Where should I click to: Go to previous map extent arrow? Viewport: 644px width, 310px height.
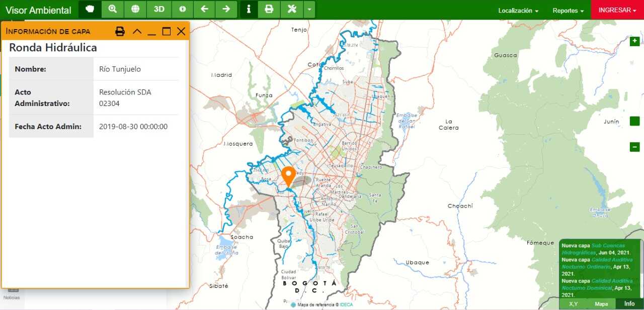[204, 10]
